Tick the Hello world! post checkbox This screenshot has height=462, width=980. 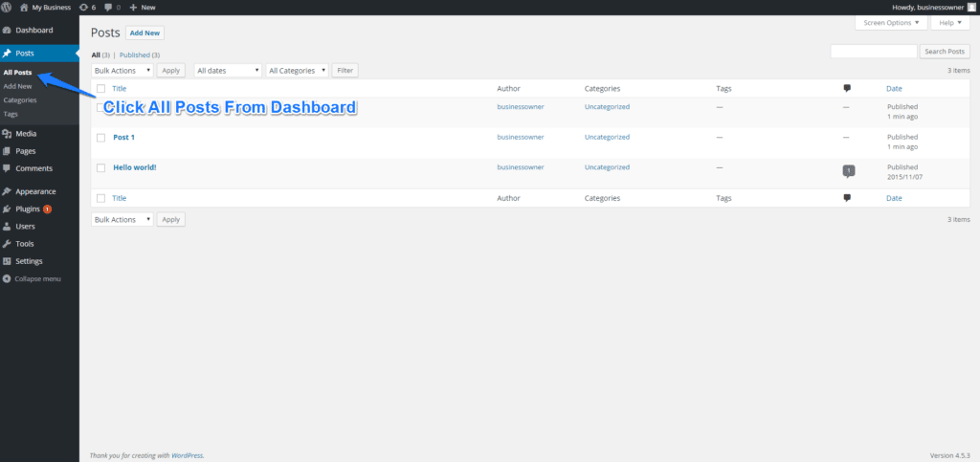pos(100,167)
